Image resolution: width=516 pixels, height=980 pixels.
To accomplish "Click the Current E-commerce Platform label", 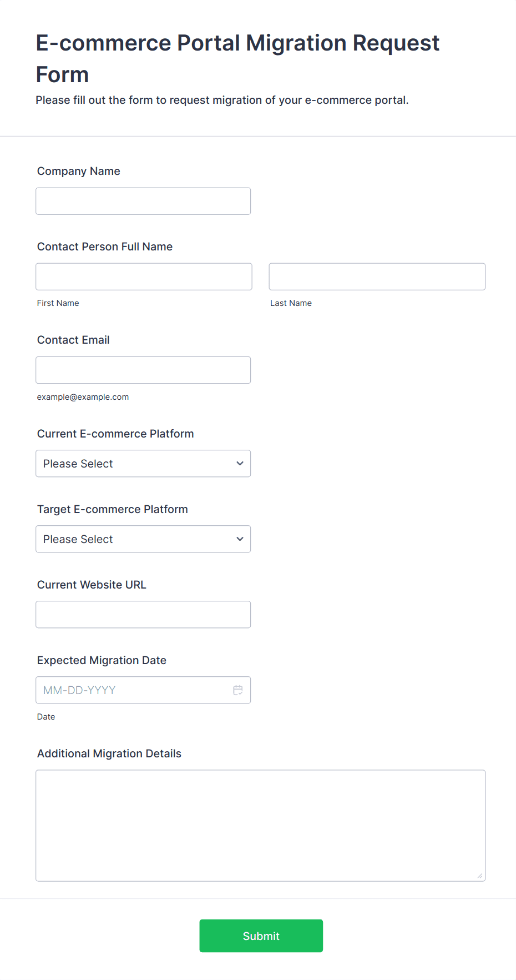I will pos(115,434).
